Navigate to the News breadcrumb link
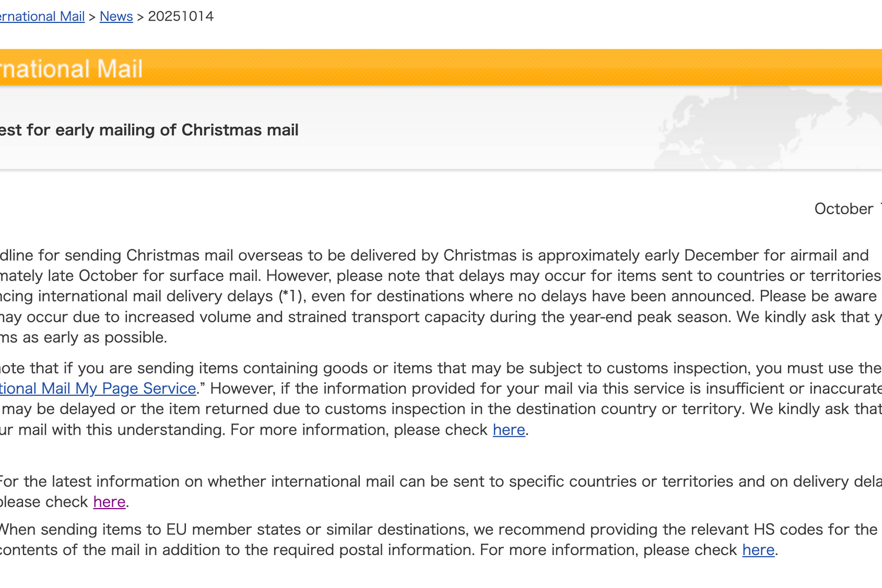 coord(116,16)
